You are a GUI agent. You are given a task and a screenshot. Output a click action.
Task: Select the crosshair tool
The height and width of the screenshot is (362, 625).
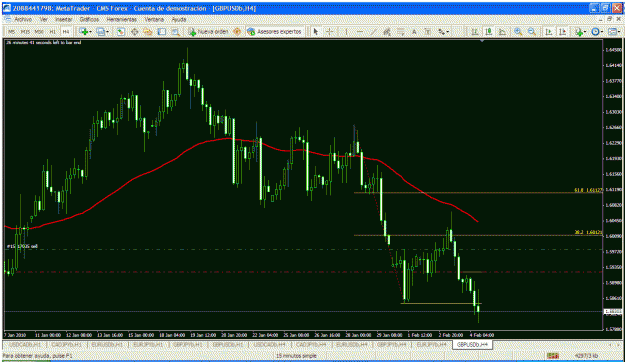(330, 31)
